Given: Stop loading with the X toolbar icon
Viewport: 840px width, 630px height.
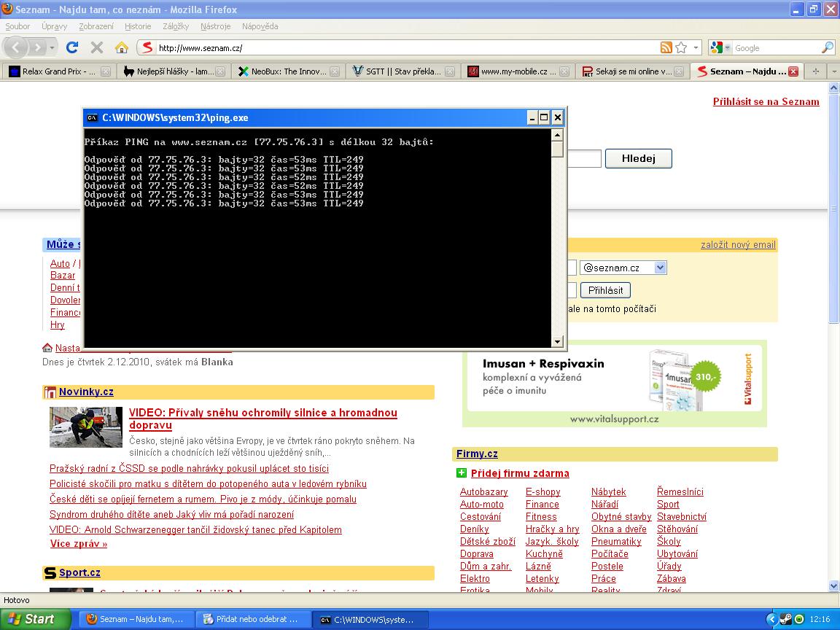Looking at the screenshot, I should 97,47.
